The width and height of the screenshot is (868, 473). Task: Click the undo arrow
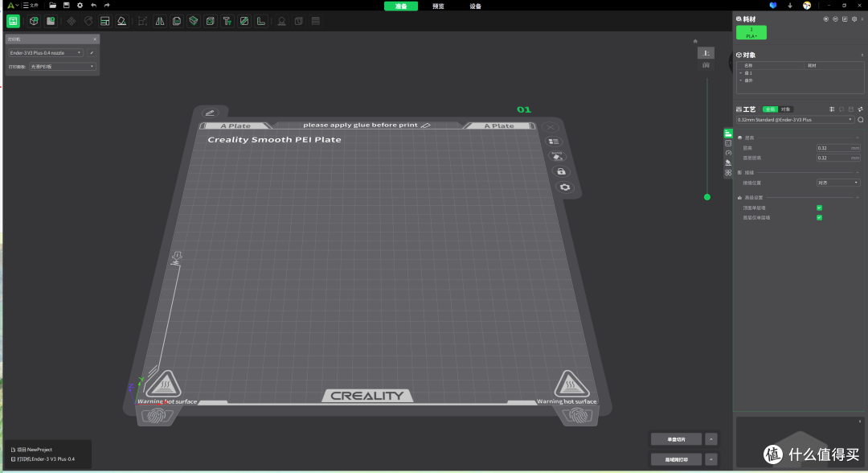[93, 5]
